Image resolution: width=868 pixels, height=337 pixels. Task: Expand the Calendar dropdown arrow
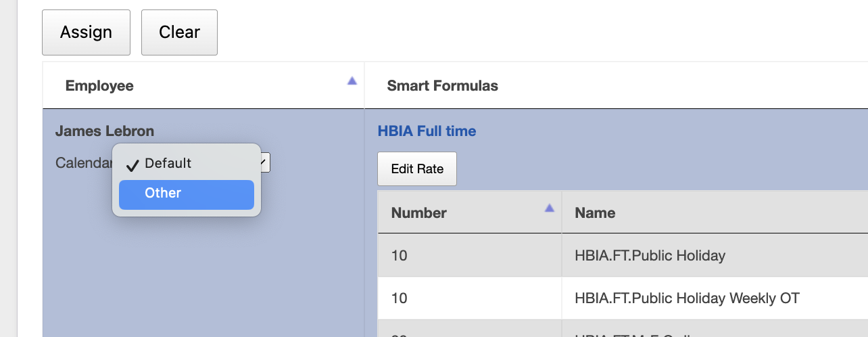point(264,162)
